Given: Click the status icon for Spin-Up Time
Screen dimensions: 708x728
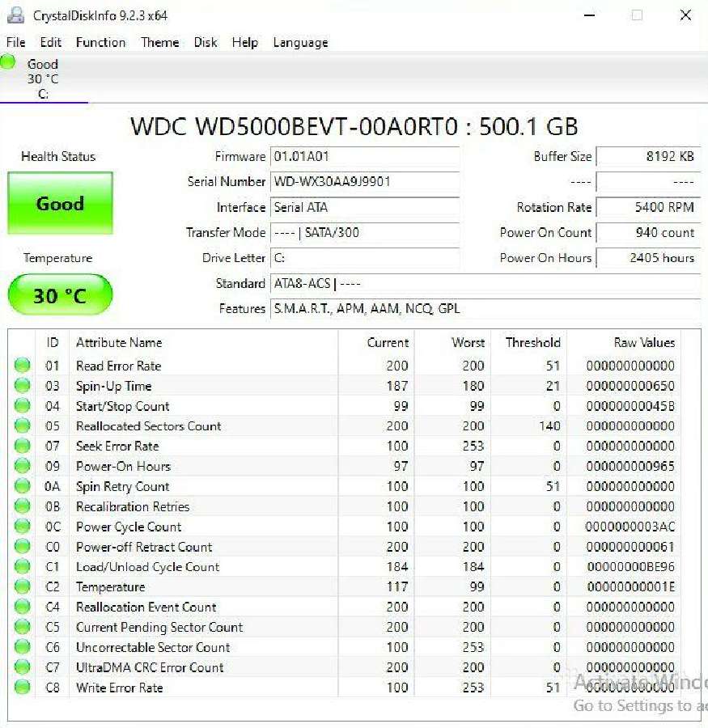Looking at the screenshot, I should 23,385.
